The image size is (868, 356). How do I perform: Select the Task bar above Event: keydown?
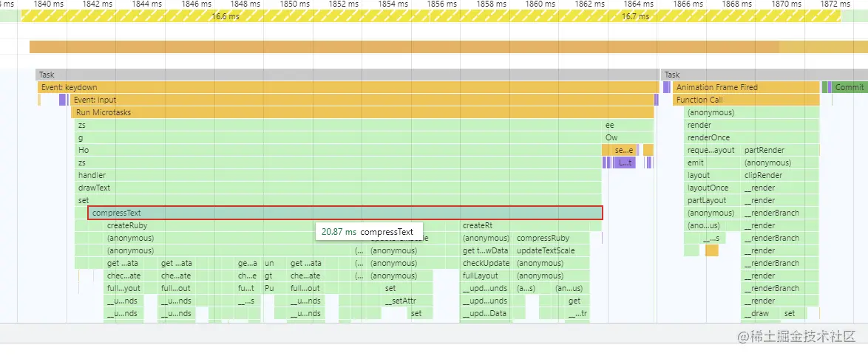[x=347, y=75]
